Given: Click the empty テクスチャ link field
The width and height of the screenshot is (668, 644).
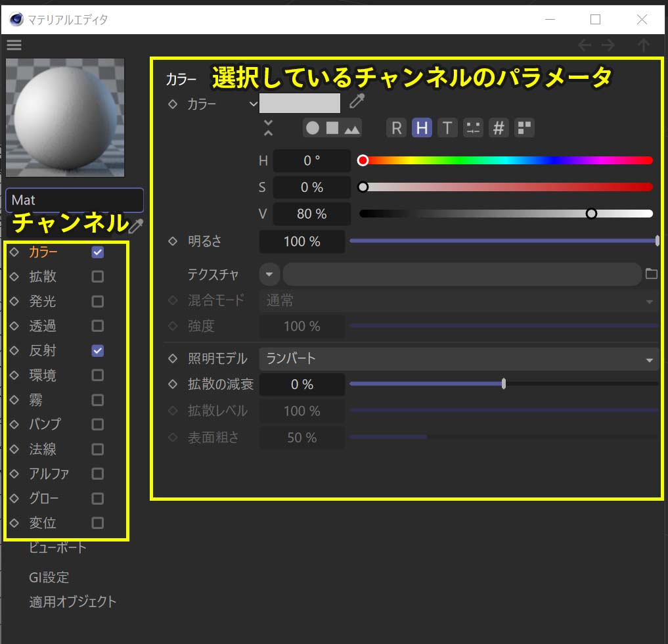Looking at the screenshot, I should tap(462, 274).
